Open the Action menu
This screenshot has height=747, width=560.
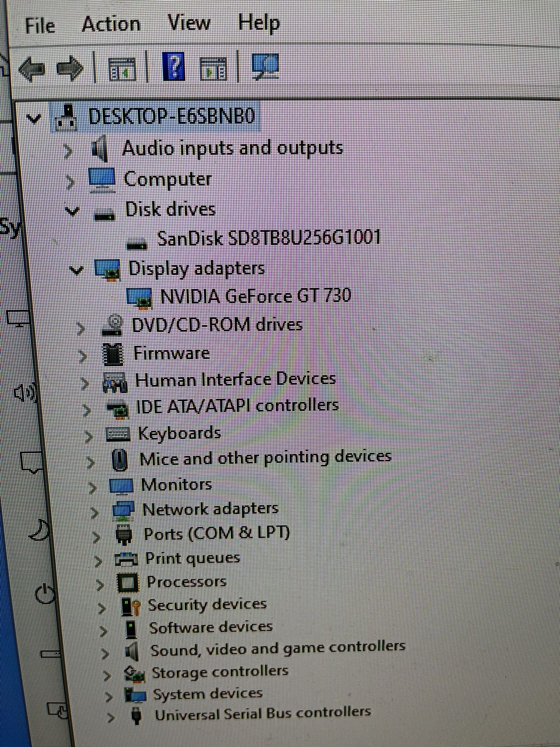pyautogui.click(x=111, y=24)
